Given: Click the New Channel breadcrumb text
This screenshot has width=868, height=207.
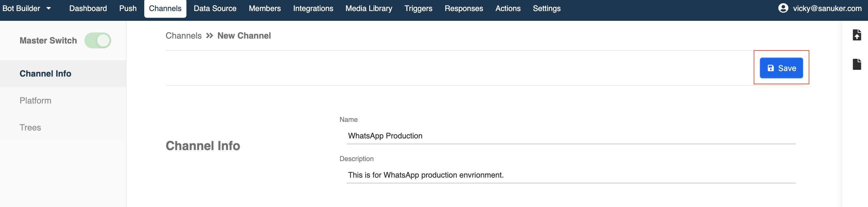Looking at the screenshot, I should pos(244,36).
